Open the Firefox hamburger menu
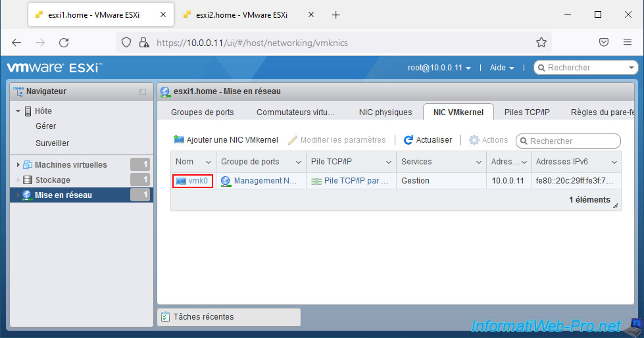 tap(627, 42)
